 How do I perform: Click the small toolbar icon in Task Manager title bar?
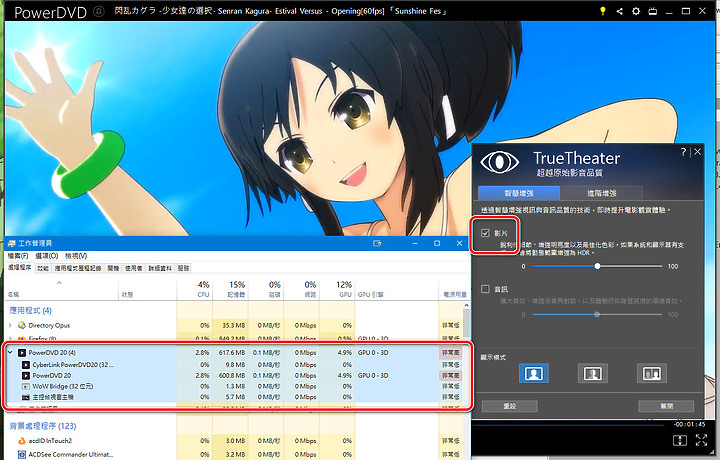point(377,243)
